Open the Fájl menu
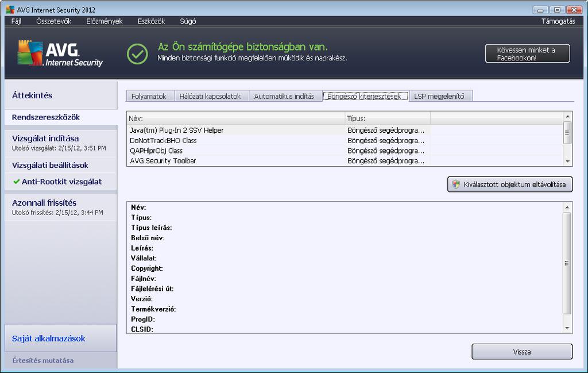 (16, 21)
